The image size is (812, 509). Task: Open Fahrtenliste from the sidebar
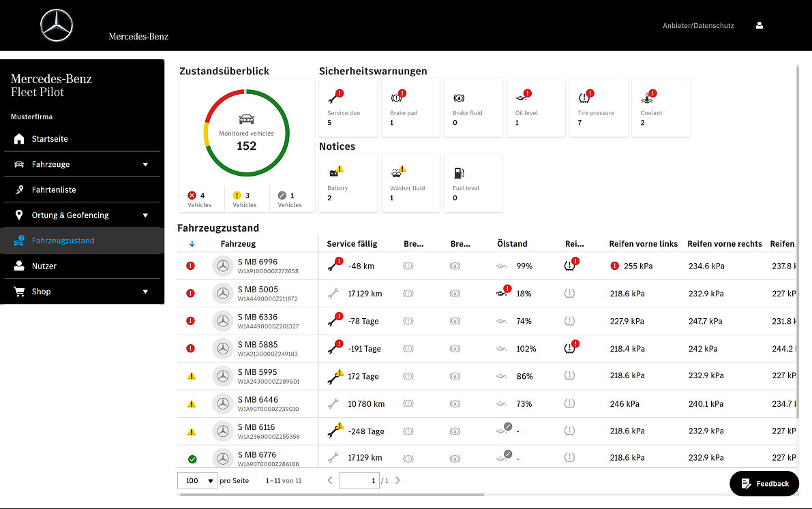(54, 190)
